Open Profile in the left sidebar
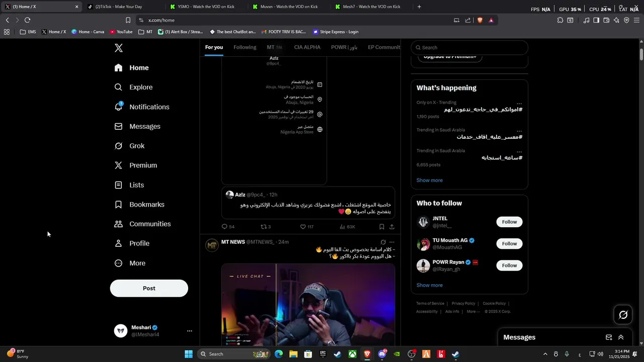Viewport: 644px width, 362px height. pyautogui.click(x=132, y=243)
